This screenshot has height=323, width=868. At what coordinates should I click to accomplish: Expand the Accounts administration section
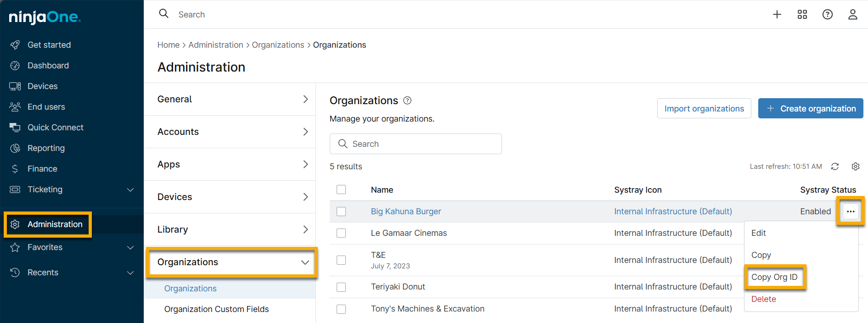230,132
